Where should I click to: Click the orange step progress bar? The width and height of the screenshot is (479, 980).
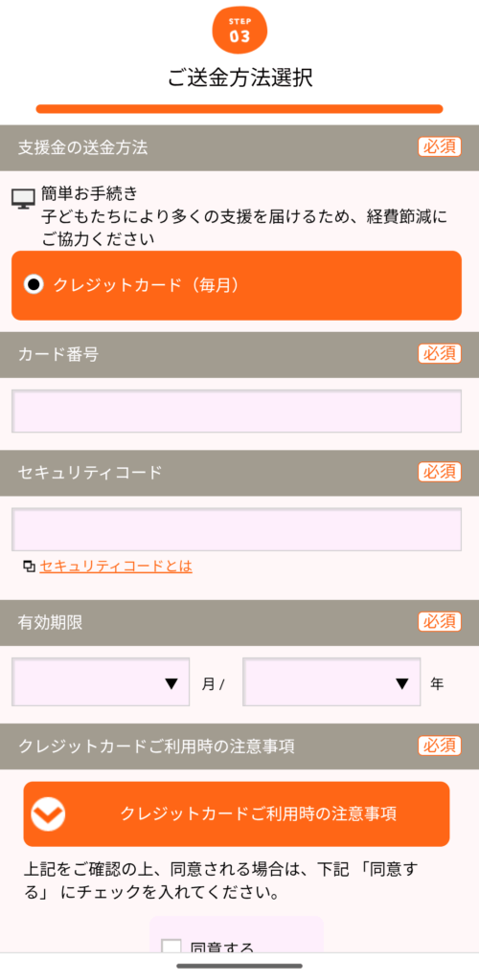[239, 109]
